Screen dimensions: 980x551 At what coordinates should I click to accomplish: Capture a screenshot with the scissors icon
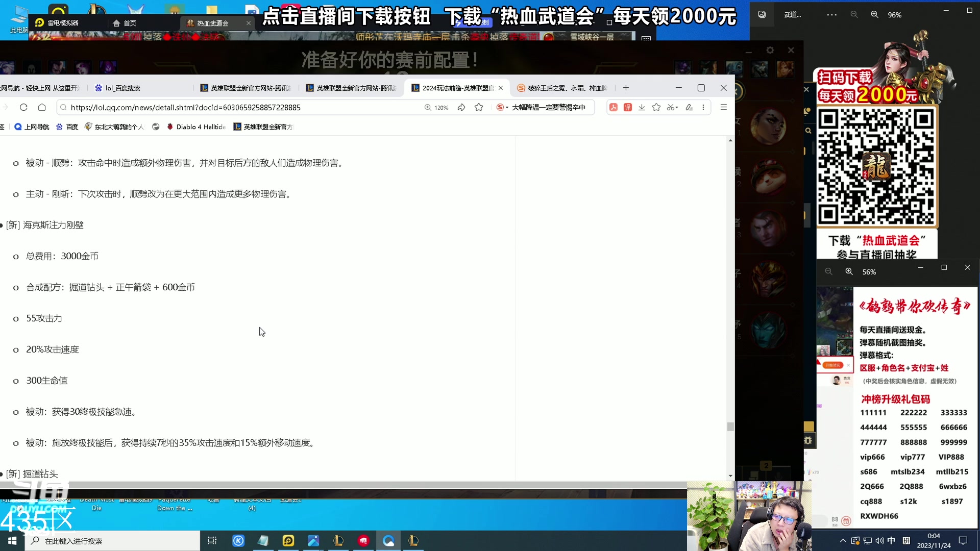point(671,107)
